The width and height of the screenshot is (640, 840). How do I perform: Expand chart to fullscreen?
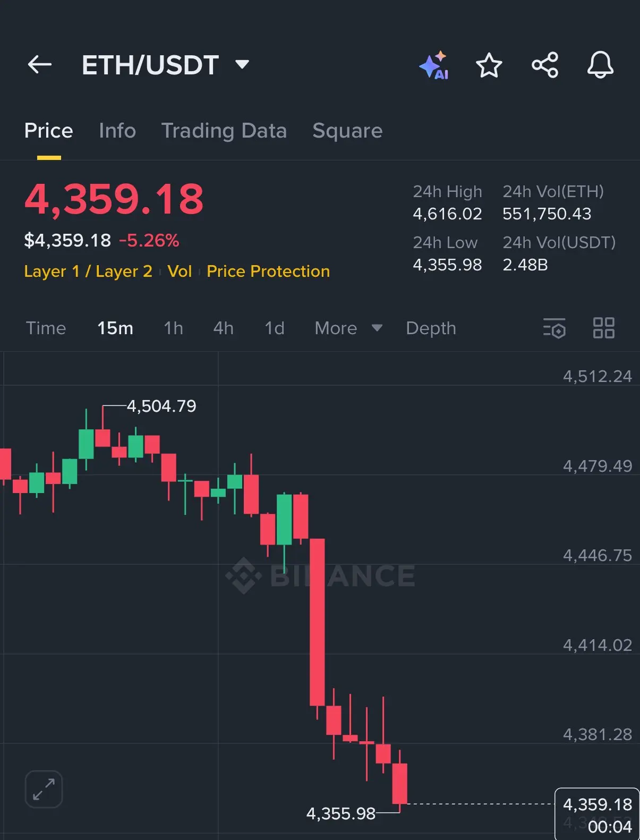(x=44, y=789)
